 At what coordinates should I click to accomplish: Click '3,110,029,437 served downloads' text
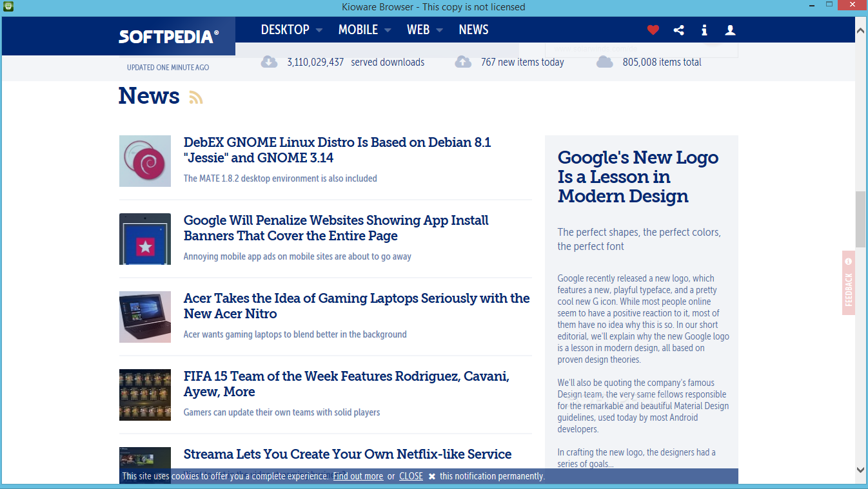356,62
